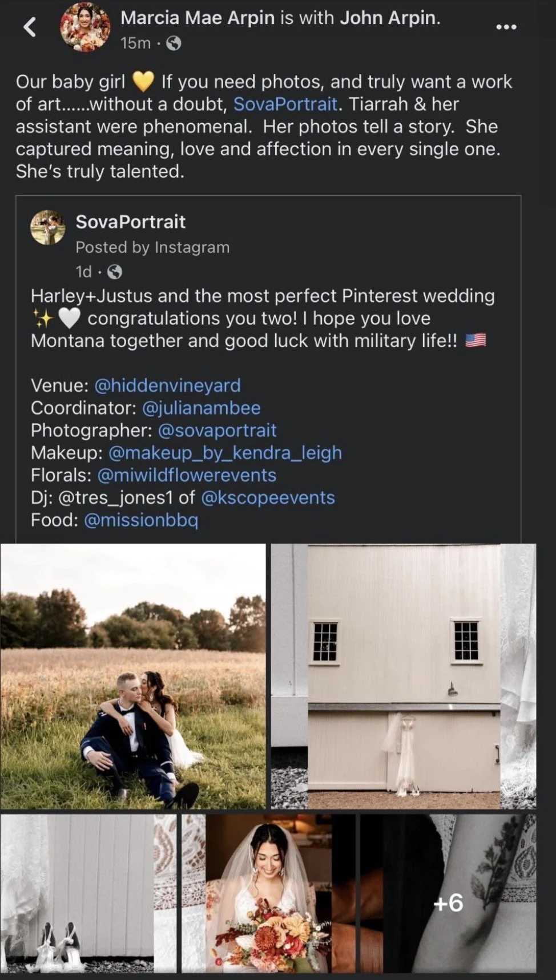Show the +6 more photos tile
The width and height of the screenshot is (556, 980).
tap(448, 893)
